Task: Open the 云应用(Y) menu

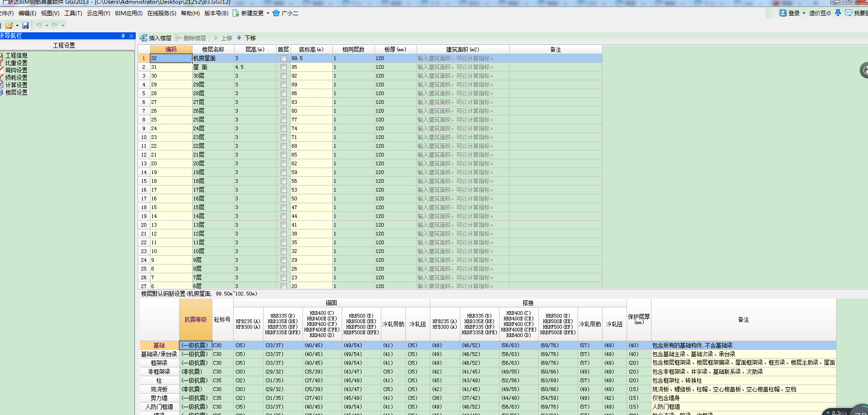Action: point(98,13)
